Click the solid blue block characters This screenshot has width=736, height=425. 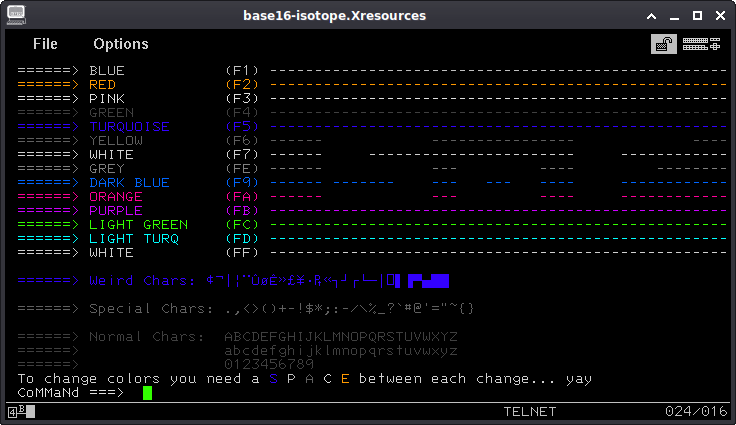pyautogui.click(x=429, y=281)
